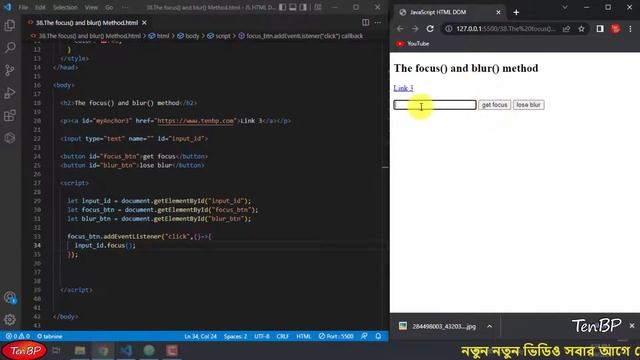Click the share page icon in address bar
Image resolution: width=640 pixels, height=360 pixels.
pos(567,29)
